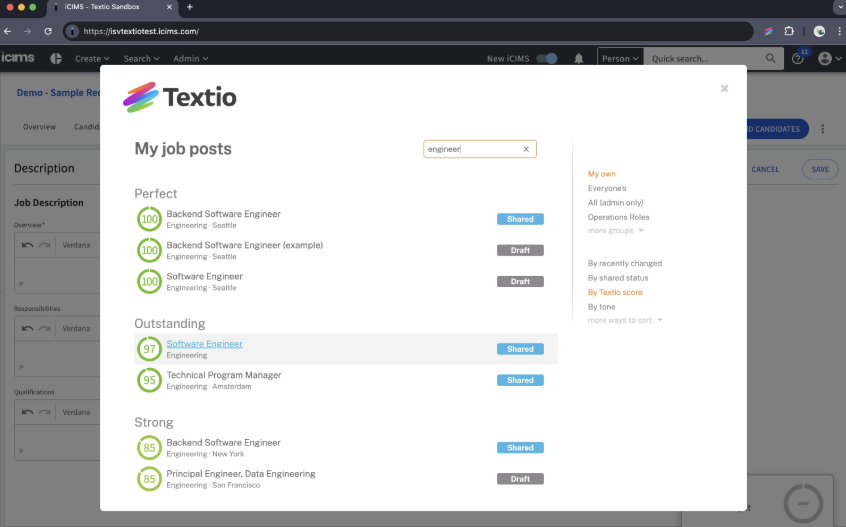The width and height of the screenshot is (846, 527).
Task: Open Software Engineer Seattle draft post
Action: click(204, 277)
